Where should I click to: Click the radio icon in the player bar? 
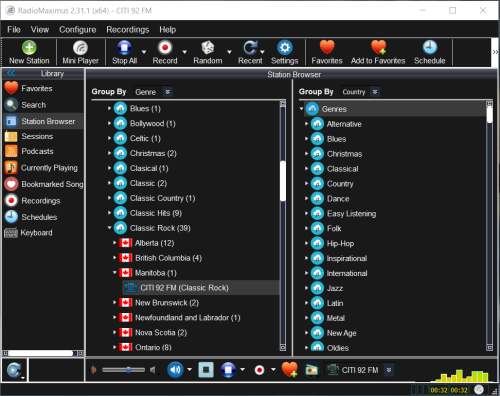(312, 370)
